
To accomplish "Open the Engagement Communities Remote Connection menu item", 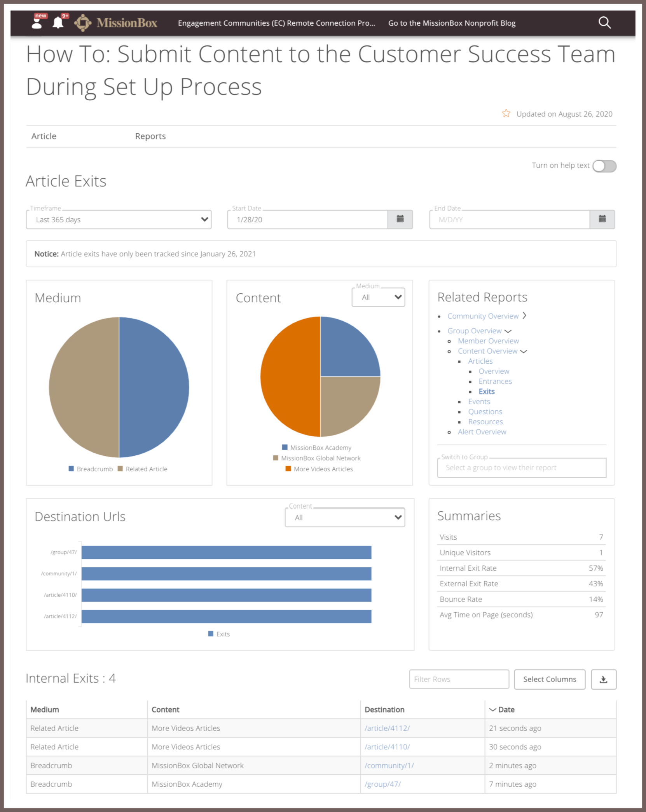I will tap(276, 23).
